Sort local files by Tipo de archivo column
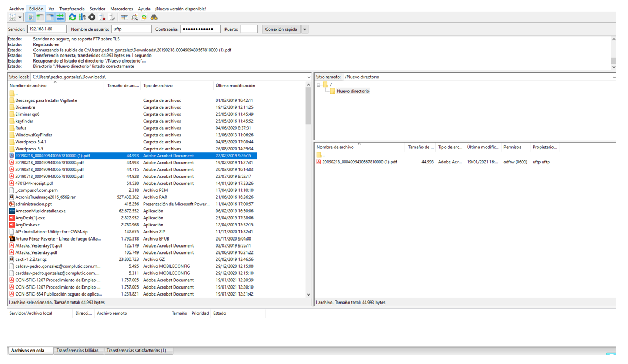Screen dimensions: 628x364 tap(158, 86)
